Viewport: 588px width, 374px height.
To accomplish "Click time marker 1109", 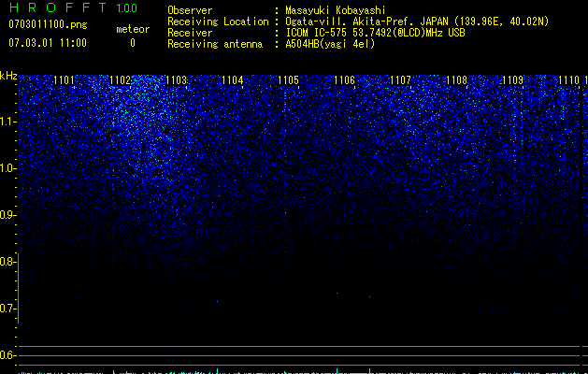I will click(x=512, y=80).
